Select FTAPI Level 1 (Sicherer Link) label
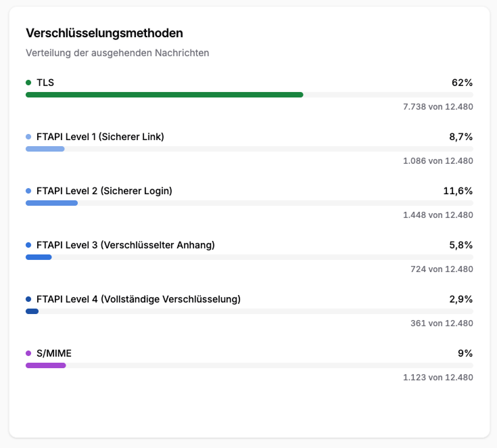The height and width of the screenshot is (448, 497). pos(100,137)
